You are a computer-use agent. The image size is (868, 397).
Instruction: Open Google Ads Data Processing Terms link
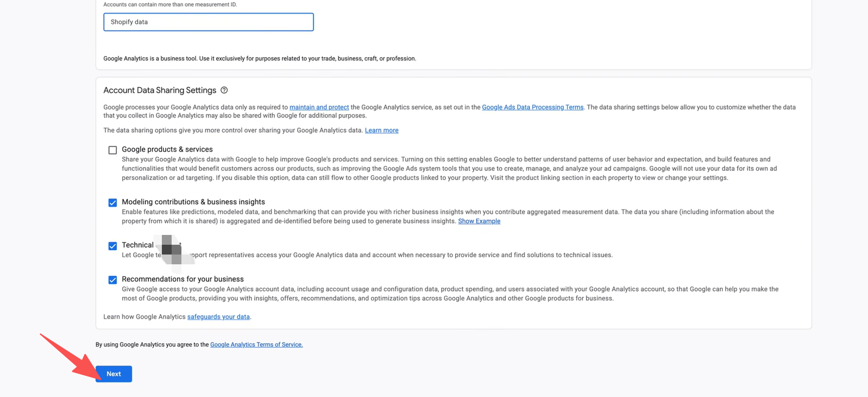pyautogui.click(x=532, y=107)
